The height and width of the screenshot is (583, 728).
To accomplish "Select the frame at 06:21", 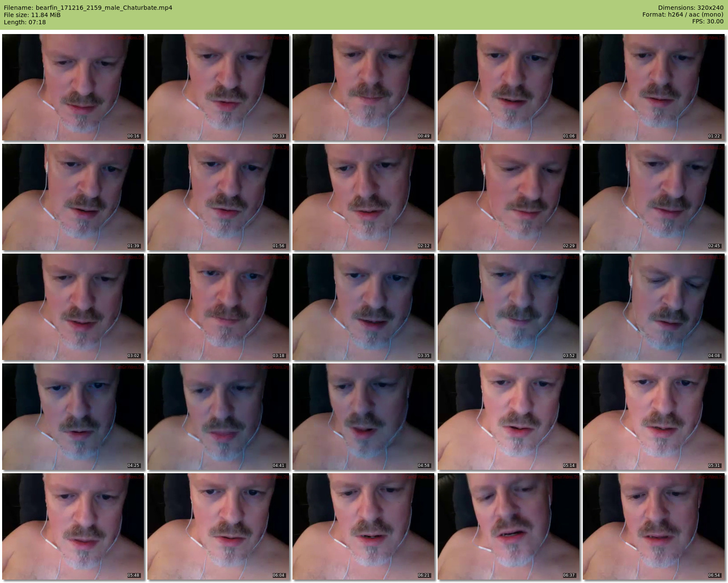I will pyautogui.click(x=363, y=526).
